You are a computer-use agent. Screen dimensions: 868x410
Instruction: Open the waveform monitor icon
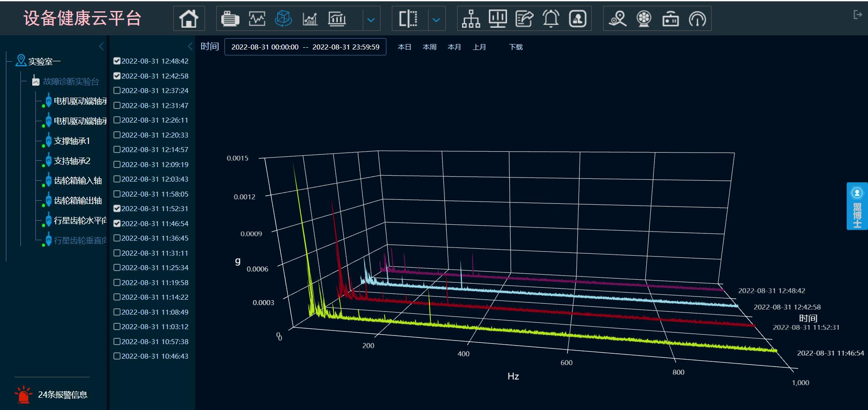coord(257,19)
